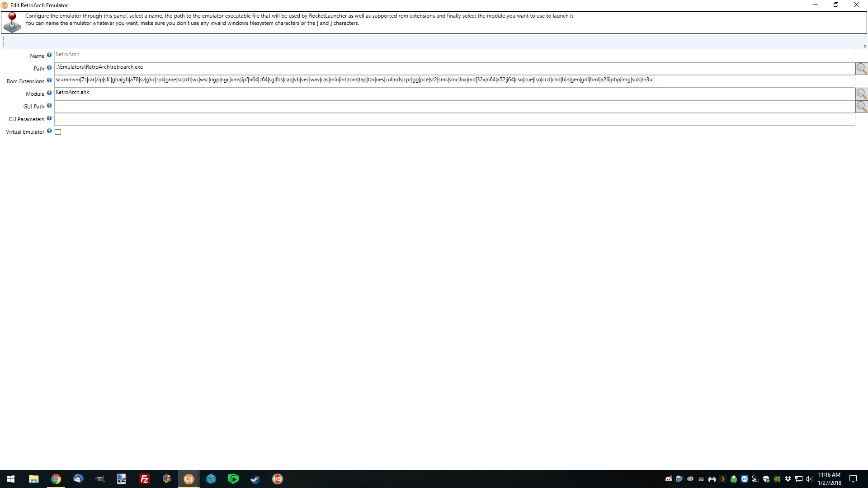Open Dropbox from the system tray
868x488 pixels.
click(788, 479)
